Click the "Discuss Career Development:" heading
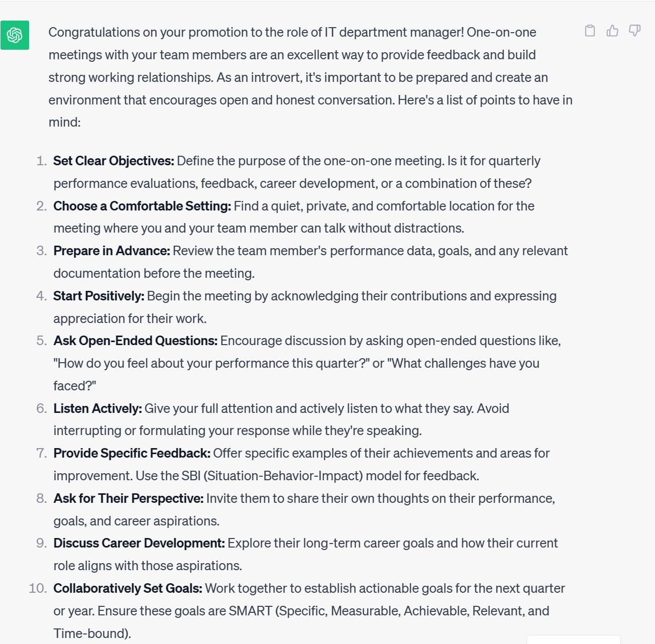Viewport: 655px width, 644px height. (x=139, y=543)
